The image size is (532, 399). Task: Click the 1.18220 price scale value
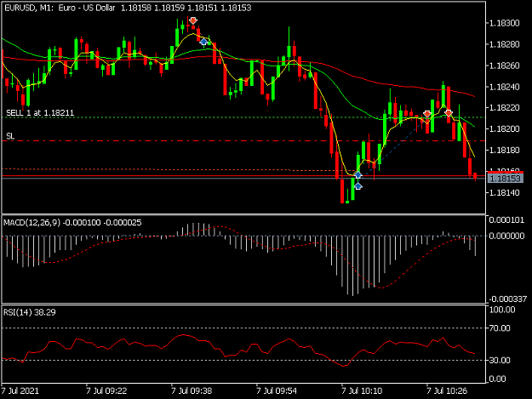coord(504,108)
